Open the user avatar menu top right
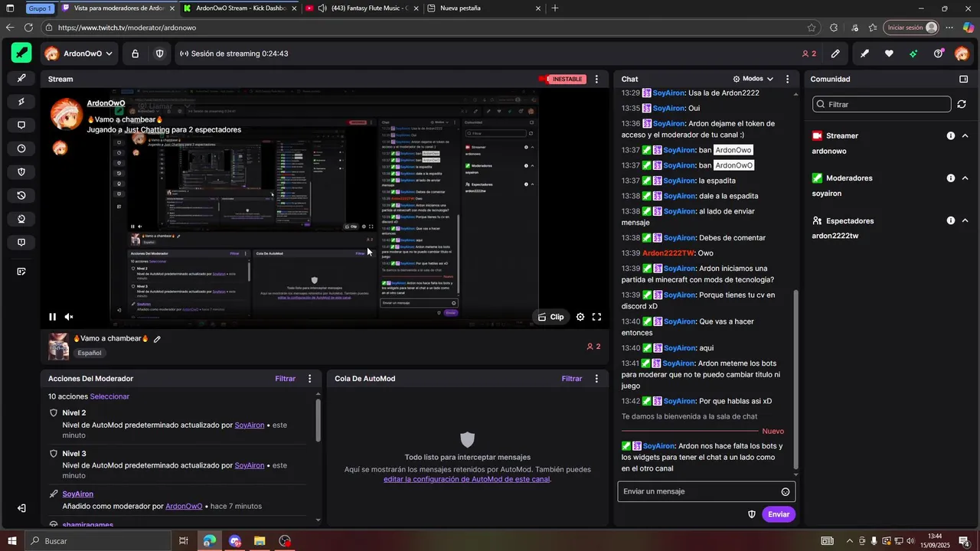Screen dimensions: 980x551 click(x=962, y=54)
